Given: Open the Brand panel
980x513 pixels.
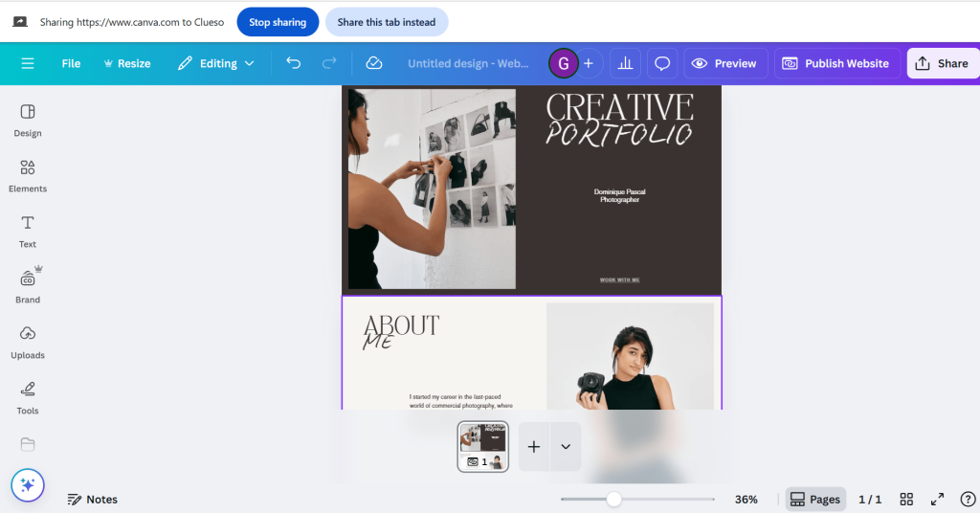Looking at the screenshot, I should point(28,287).
